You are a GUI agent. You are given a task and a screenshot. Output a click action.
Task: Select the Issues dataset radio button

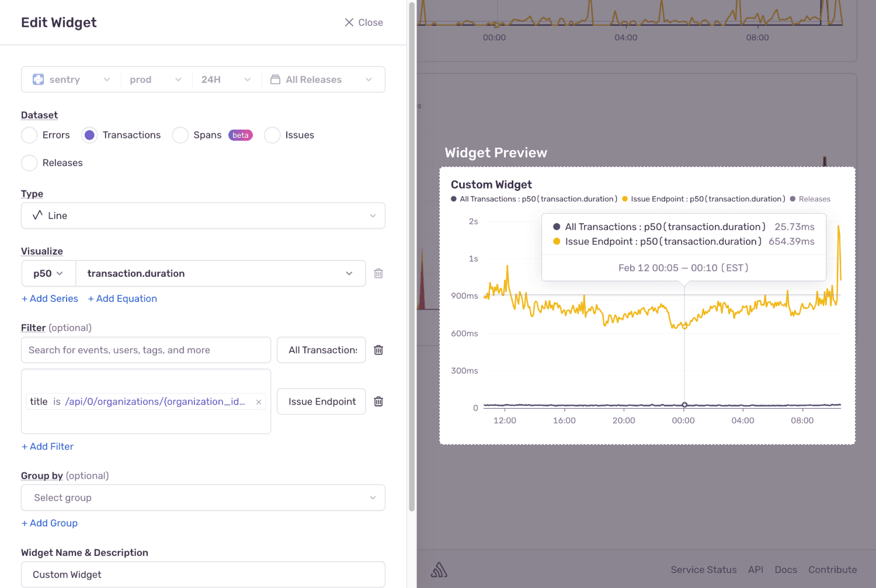click(272, 135)
